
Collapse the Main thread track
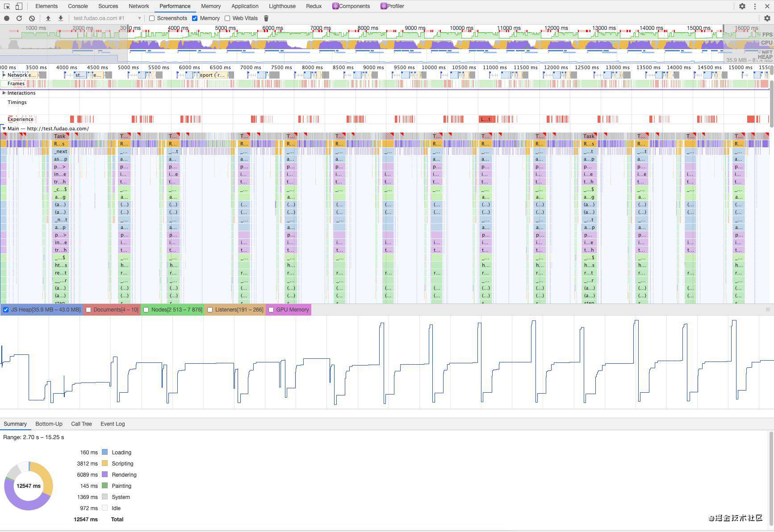click(x=4, y=129)
